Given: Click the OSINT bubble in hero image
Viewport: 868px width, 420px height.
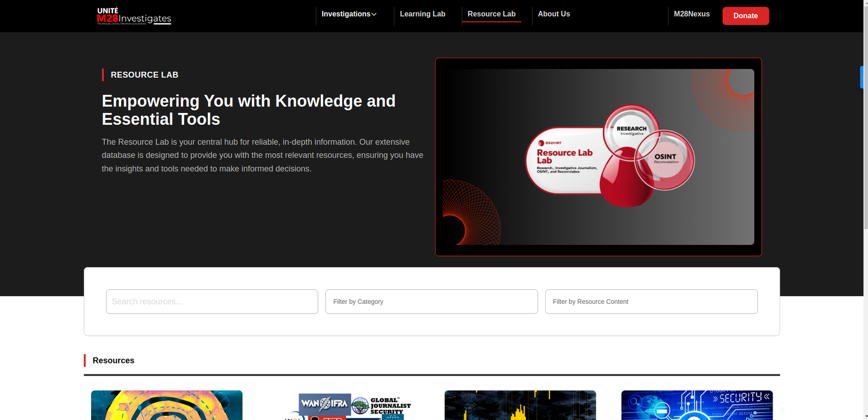Looking at the screenshot, I should [665, 158].
